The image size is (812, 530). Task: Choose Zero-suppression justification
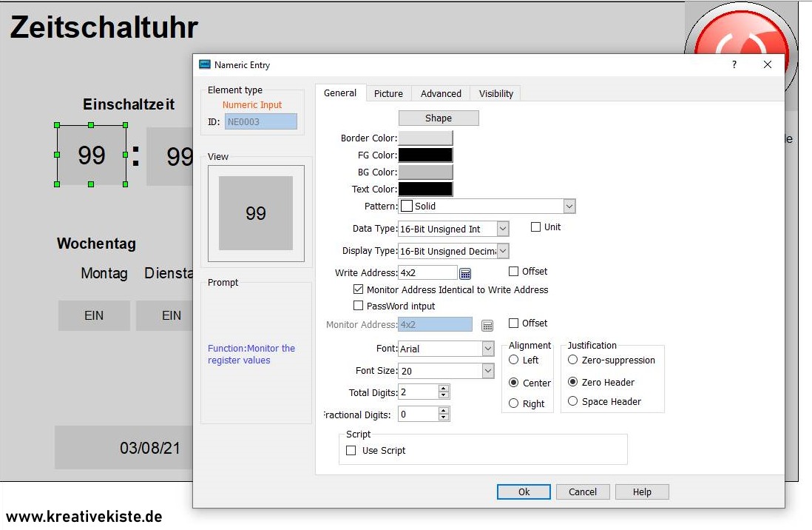tap(572, 360)
